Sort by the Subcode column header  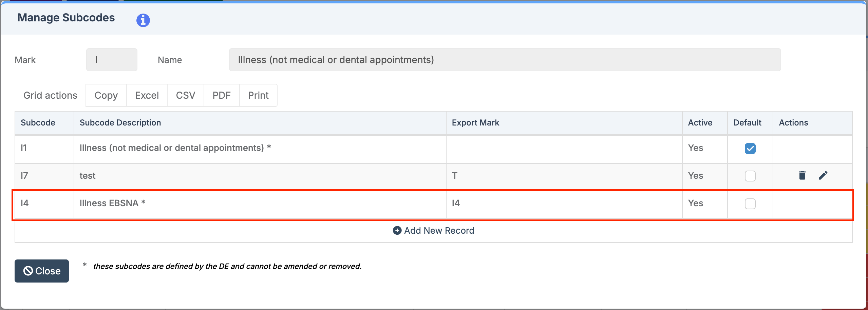38,123
